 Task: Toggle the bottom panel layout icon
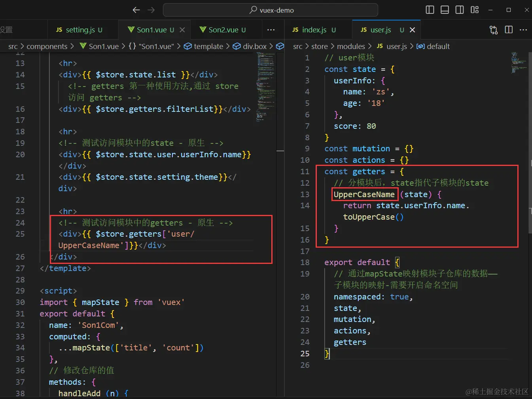(x=445, y=10)
